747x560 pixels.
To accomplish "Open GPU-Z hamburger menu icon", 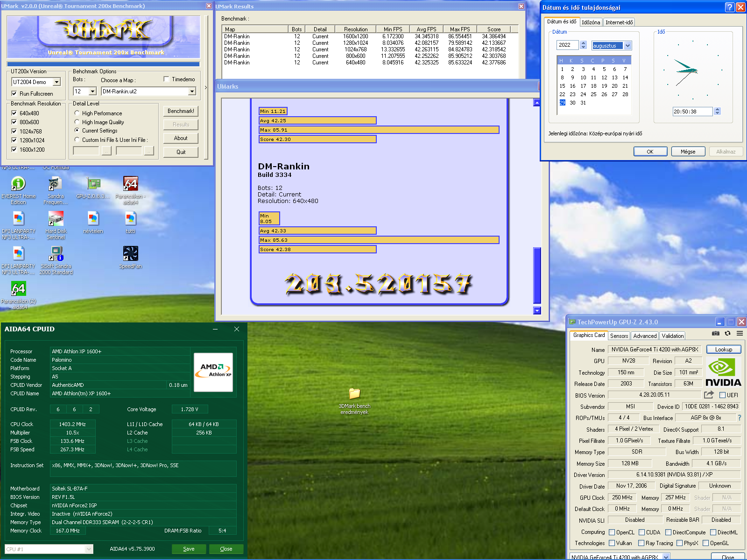I will pyautogui.click(x=740, y=333).
